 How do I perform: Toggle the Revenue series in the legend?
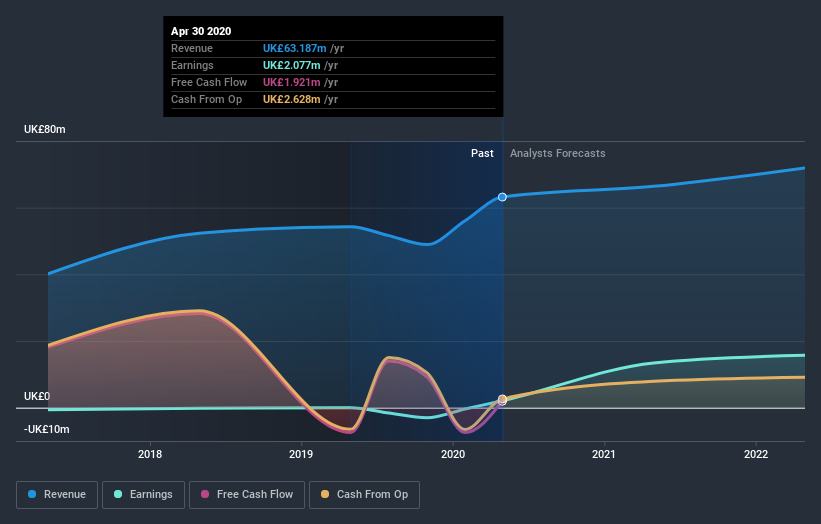coord(57,495)
